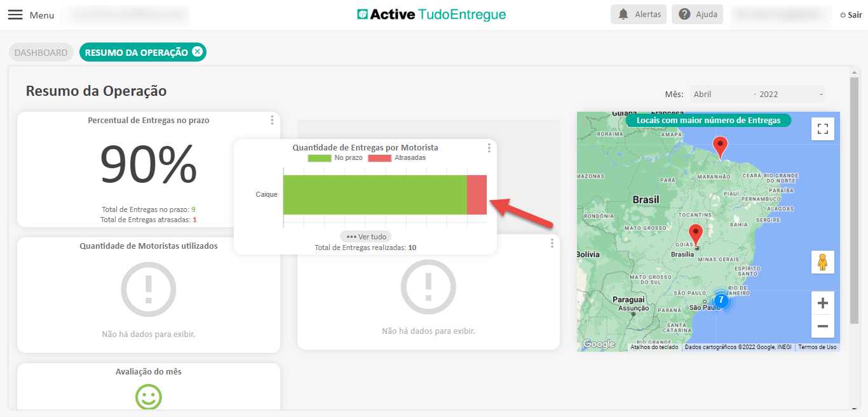The height and width of the screenshot is (417, 868).
Task: Open the hamburger Menu icon
Action: (x=15, y=15)
